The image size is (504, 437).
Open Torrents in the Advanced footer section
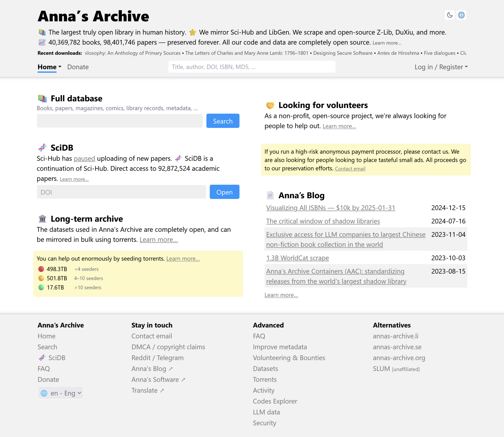tap(264, 379)
